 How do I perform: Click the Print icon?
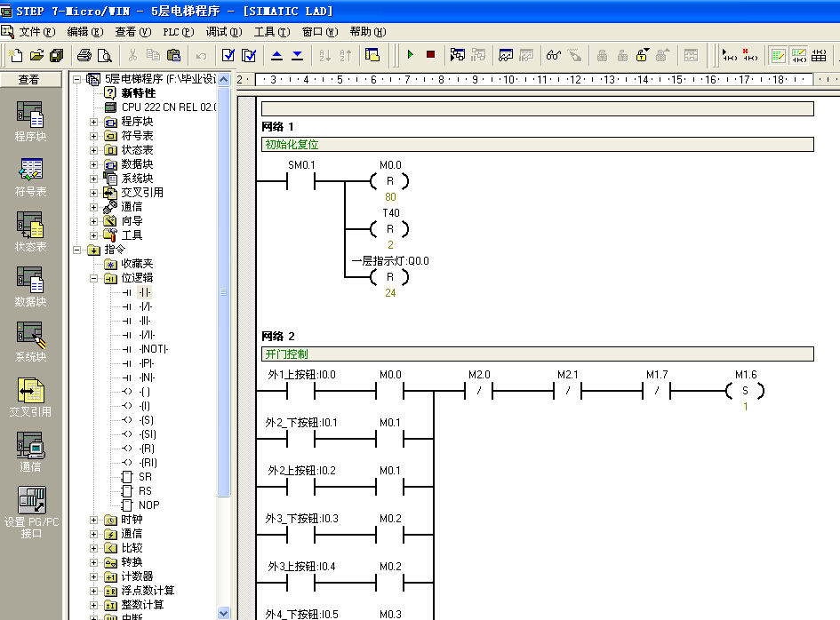point(84,55)
